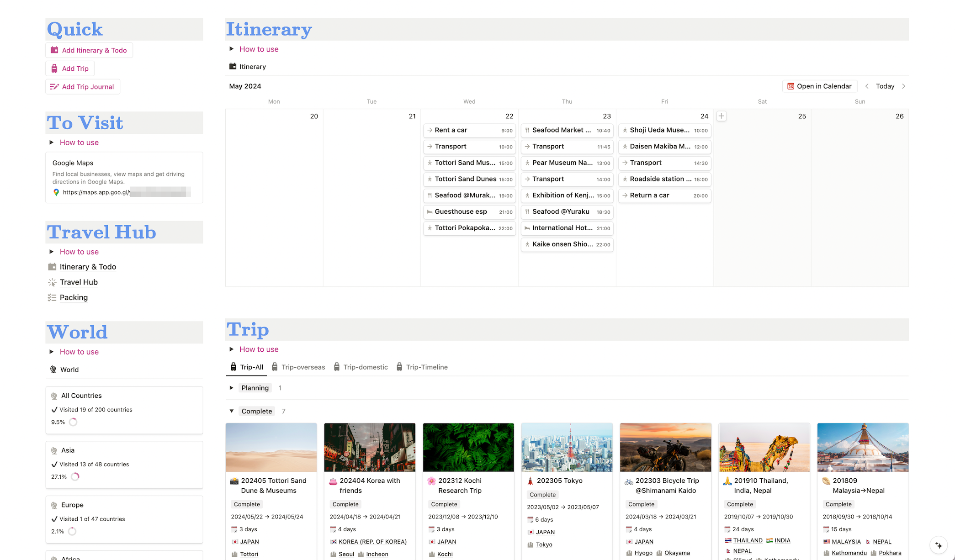The width and height of the screenshot is (955, 560).
Task: Click the 202404 Korea trip icon
Action: point(333,481)
